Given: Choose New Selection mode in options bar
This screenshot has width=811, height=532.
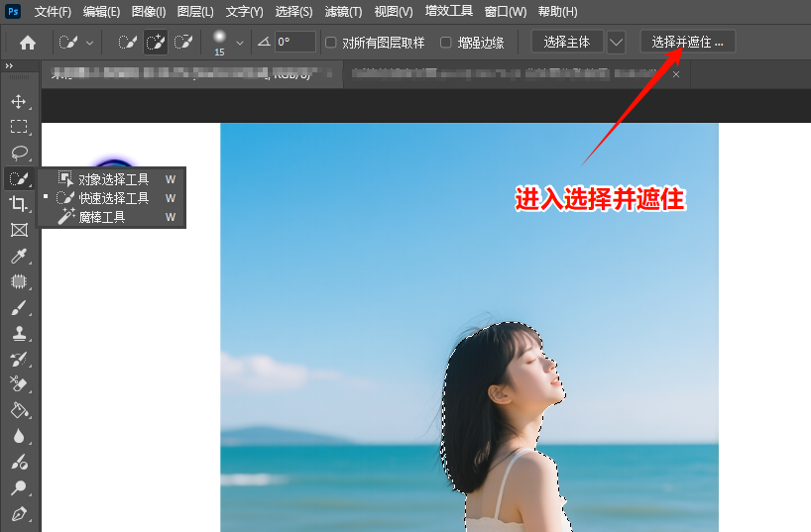Looking at the screenshot, I should pos(127,42).
